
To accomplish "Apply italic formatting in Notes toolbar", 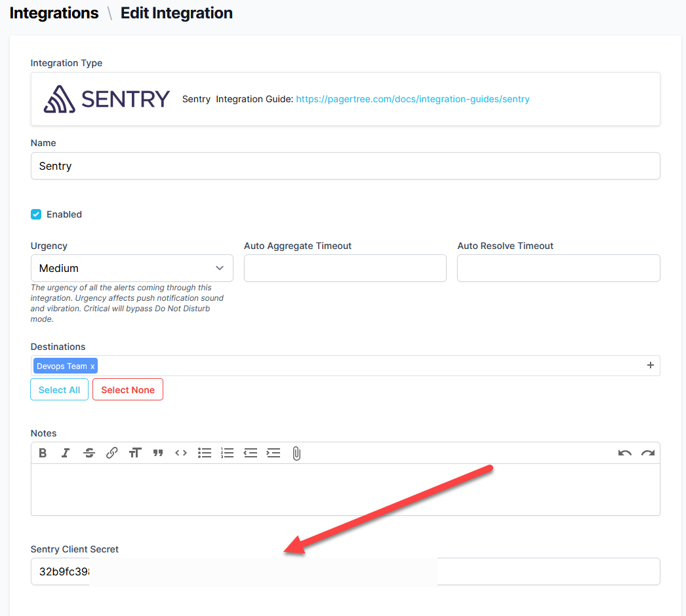I will [x=66, y=453].
